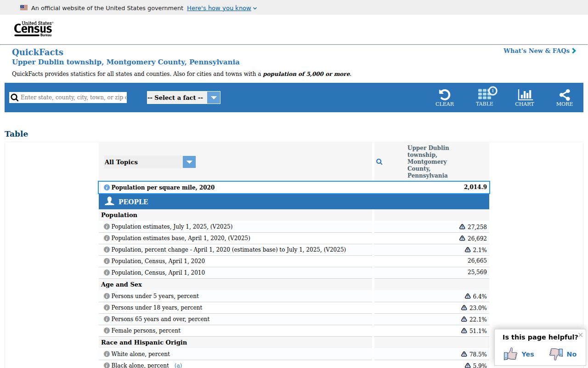Click the magnifier icon in the search box
This screenshot has height=368, width=588.
pos(15,98)
